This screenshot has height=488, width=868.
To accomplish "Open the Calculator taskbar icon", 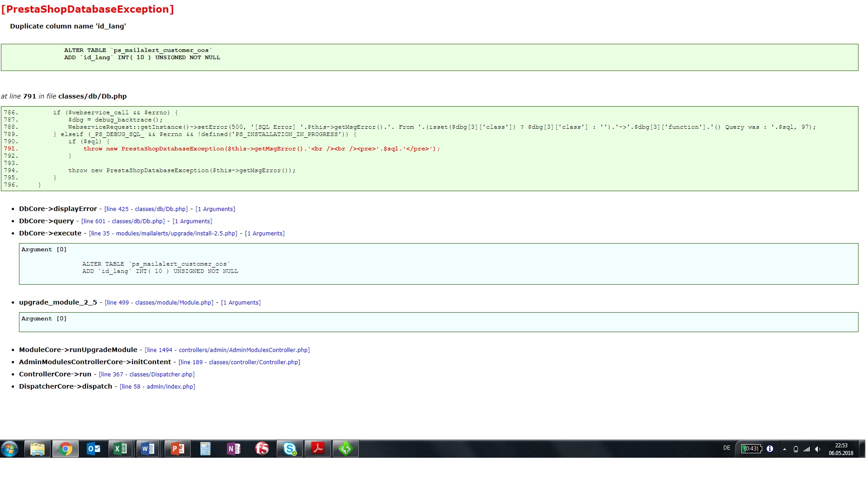I will point(205,449).
